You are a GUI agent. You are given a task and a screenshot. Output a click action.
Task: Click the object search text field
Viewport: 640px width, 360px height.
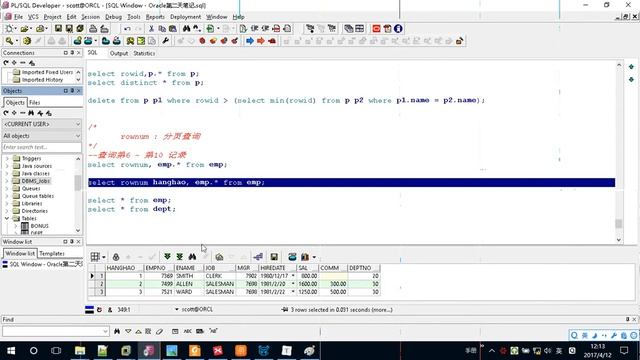pos(42,147)
